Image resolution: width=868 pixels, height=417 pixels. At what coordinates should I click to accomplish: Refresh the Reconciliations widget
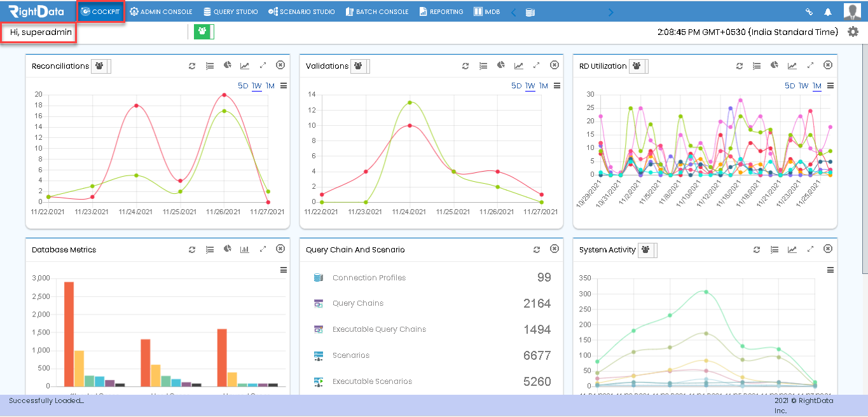click(x=192, y=65)
